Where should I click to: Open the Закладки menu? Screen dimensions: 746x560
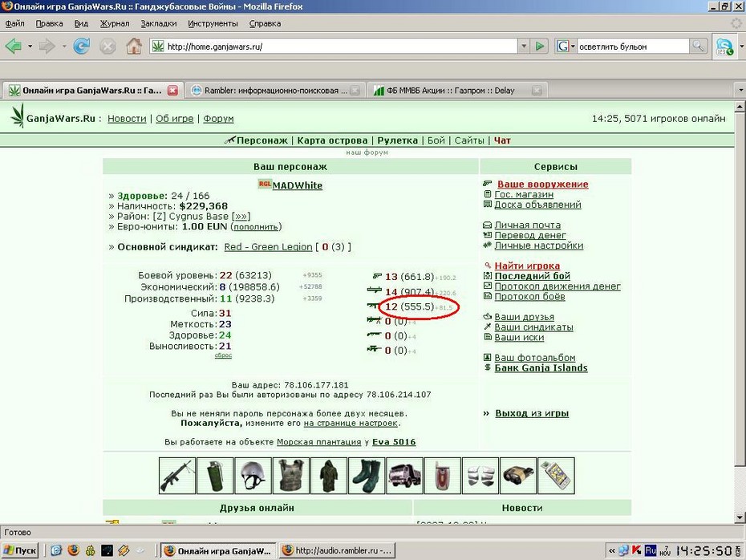pos(159,23)
